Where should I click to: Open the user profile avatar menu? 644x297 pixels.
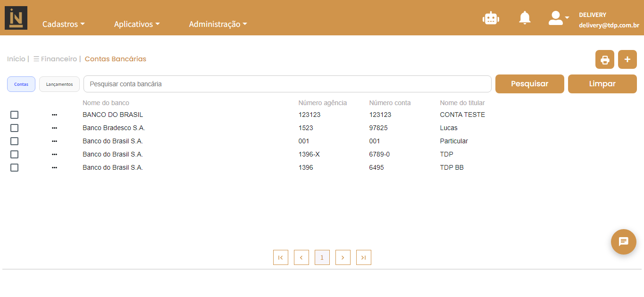coord(559,18)
